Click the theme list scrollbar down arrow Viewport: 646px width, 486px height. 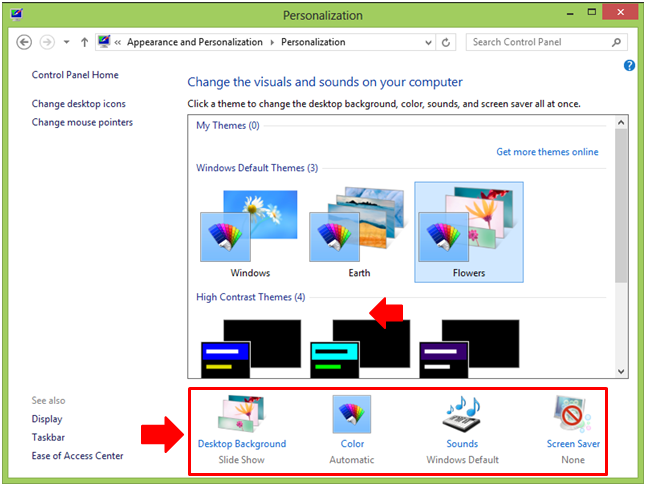pyautogui.click(x=621, y=371)
